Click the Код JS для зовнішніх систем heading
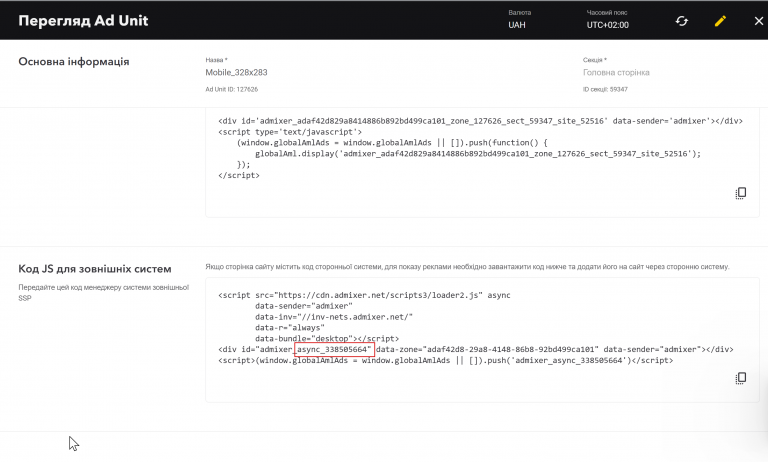 [x=95, y=269]
